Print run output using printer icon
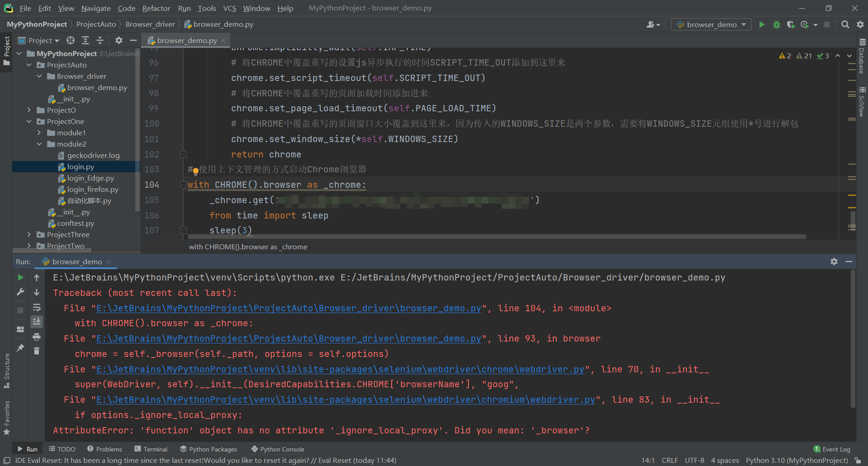This screenshot has height=466, width=868. 37,337
